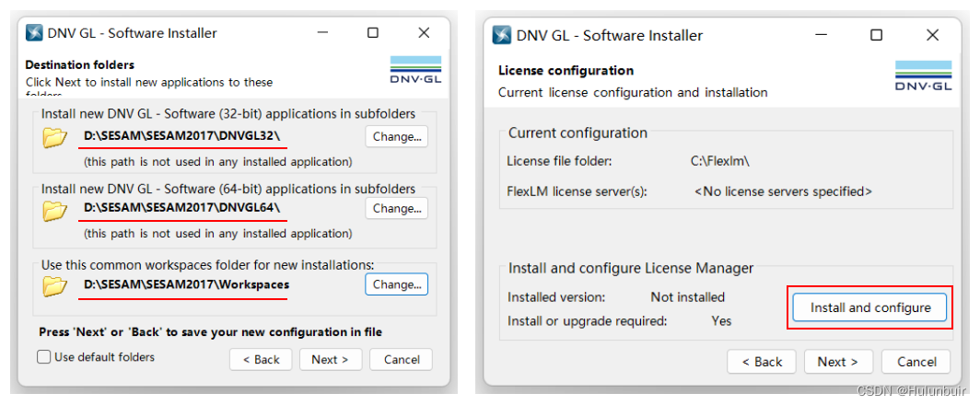Click the folder icon beside the DNVGL64 path
Screen dimensions: 980x405
(x=55, y=211)
